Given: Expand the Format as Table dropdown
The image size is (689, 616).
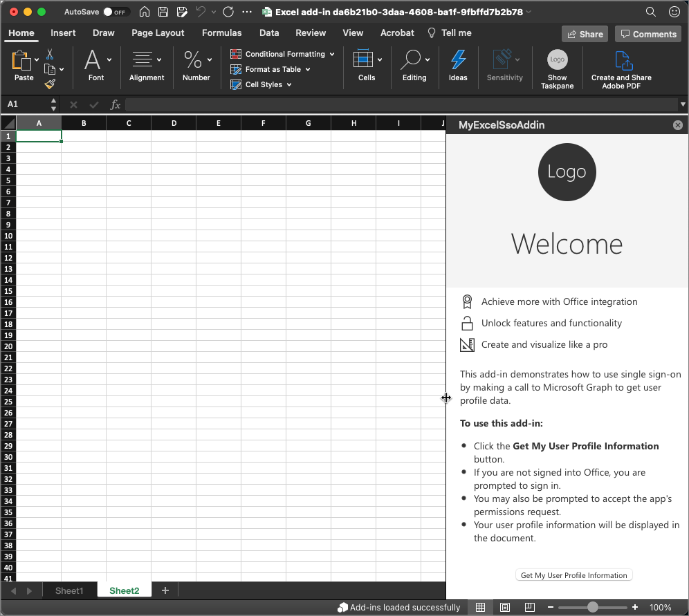Looking at the screenshot, I should coord(308,69).
